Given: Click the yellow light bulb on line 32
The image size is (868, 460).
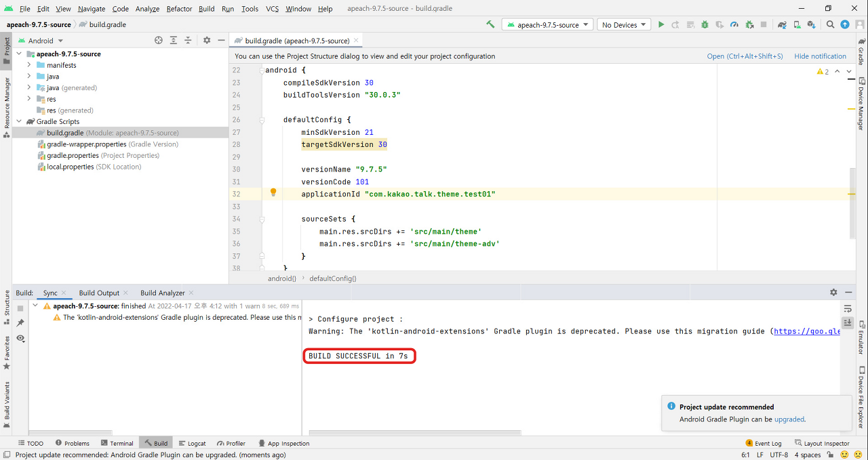Looking at the screenshot, I should pos(273,193).
